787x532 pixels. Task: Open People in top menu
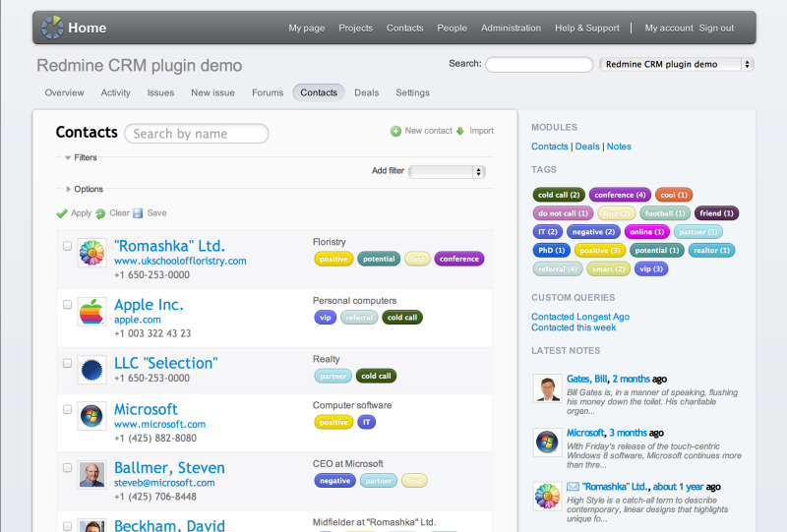click(x=452, y=29)
